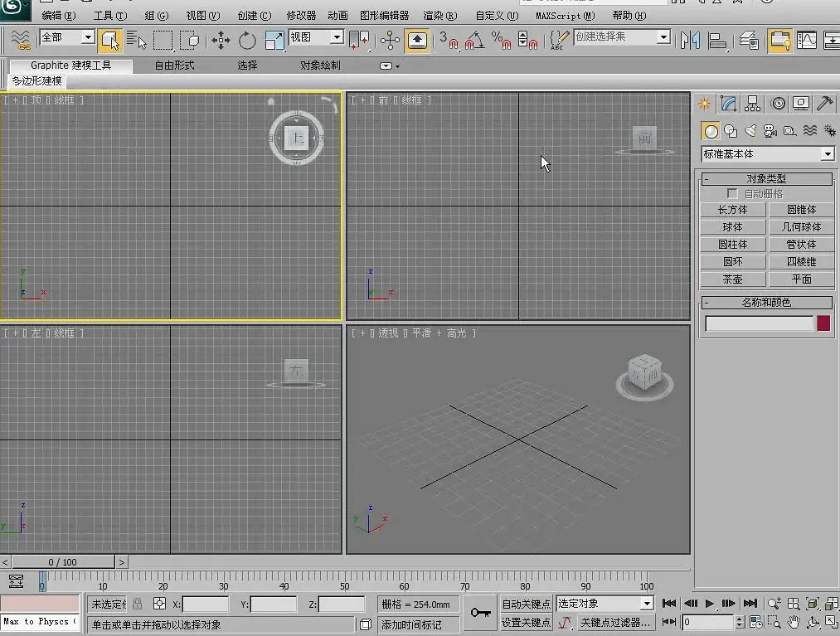Toggle Angle Snap
The image size is (840, 636).
(475, 40)
